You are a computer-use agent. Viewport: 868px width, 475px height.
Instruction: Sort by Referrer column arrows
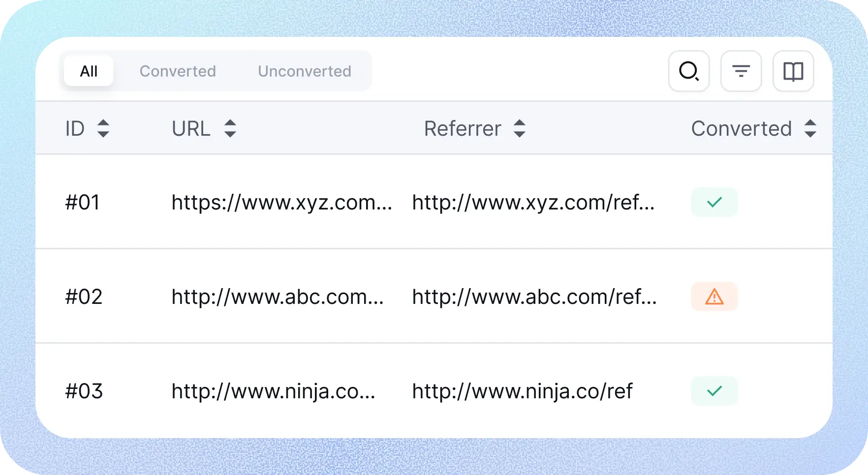pyautogui.click(x=519, y=128)
